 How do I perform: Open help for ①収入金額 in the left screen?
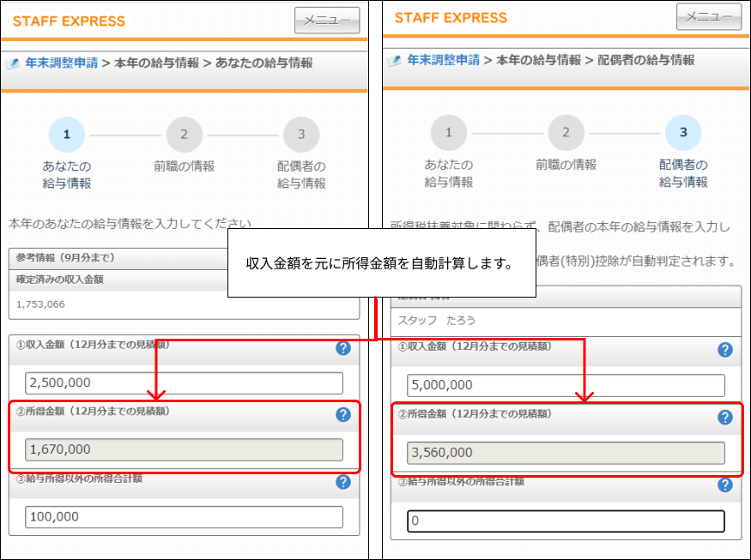tap(343, 348)
